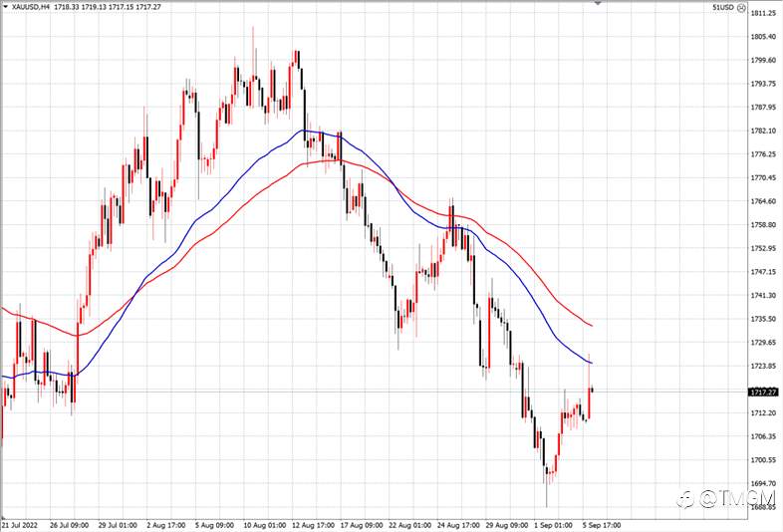Click the 1747.15 price scale label

[x=763, y=272]
